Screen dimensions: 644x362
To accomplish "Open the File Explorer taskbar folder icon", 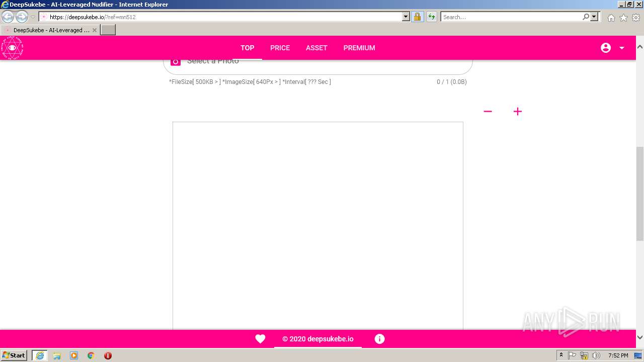I will [x=57, y=355].
